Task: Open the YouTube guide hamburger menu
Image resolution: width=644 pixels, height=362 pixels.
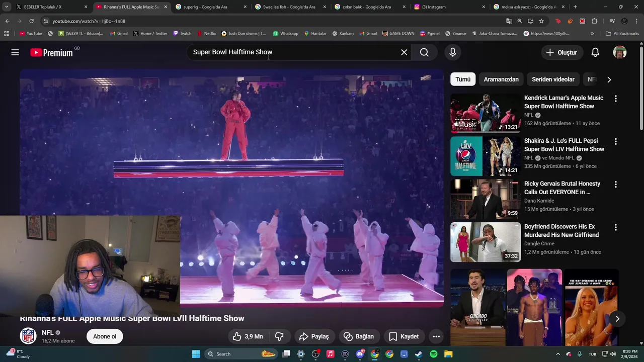Action: [15, 52]
